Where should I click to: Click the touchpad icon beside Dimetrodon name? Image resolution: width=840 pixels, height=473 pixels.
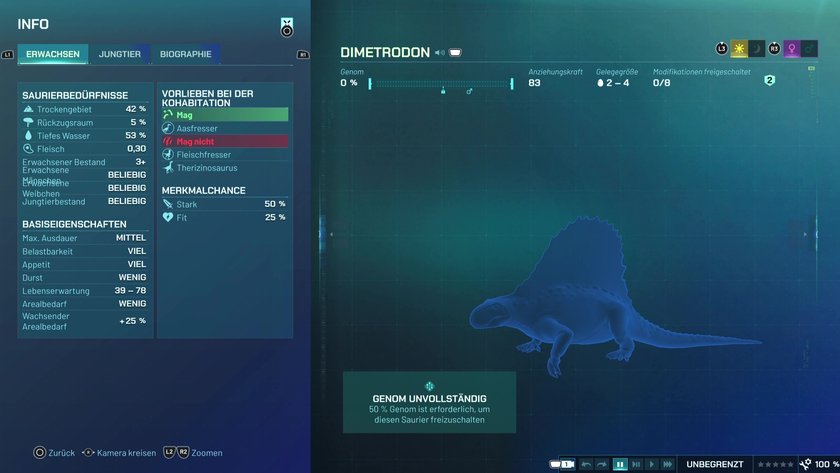[x=455, y=52]
